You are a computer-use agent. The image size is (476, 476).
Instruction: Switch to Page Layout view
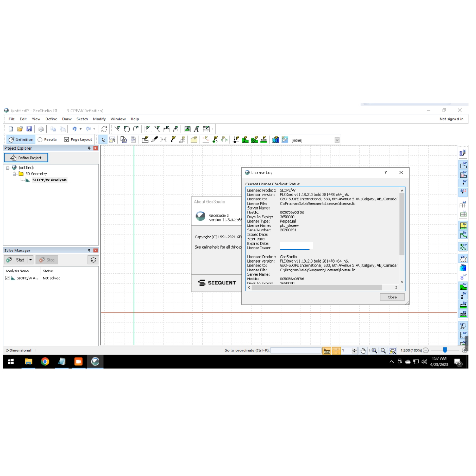click(x=78, y=139)
